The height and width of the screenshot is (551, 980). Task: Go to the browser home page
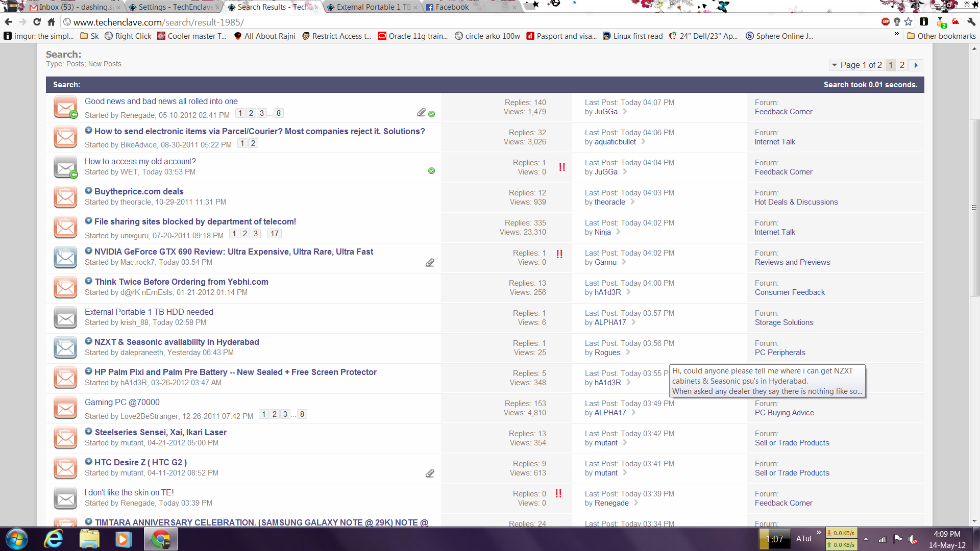[51, 22]
